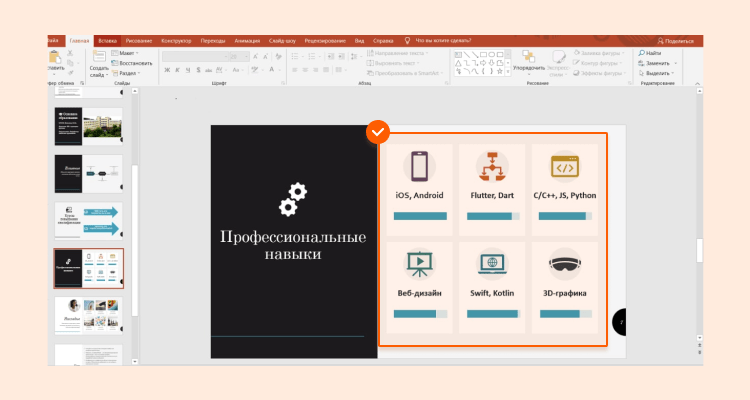The height and width of the screenshot is (400, 750).
Task: Click the Найти find button
Action: (x=652, y=53)
